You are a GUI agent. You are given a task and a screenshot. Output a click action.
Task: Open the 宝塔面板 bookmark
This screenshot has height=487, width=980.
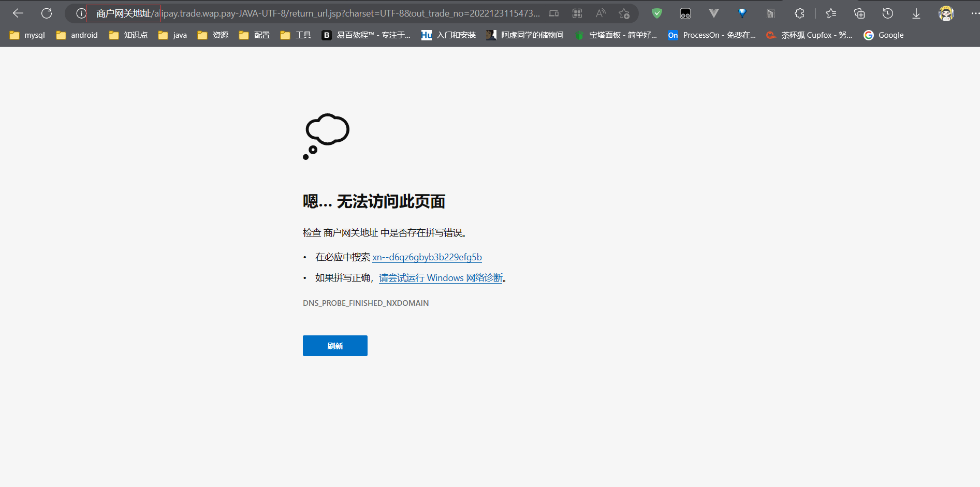click(616, 35)
